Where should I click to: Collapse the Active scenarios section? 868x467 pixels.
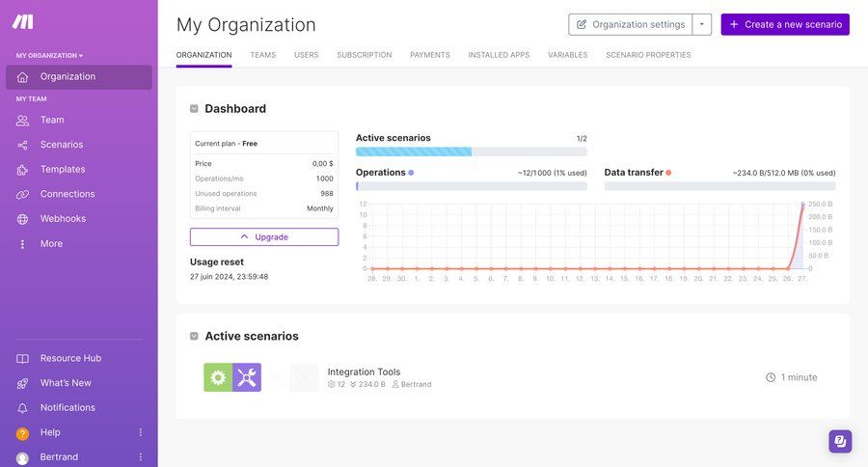coord(194,337)
